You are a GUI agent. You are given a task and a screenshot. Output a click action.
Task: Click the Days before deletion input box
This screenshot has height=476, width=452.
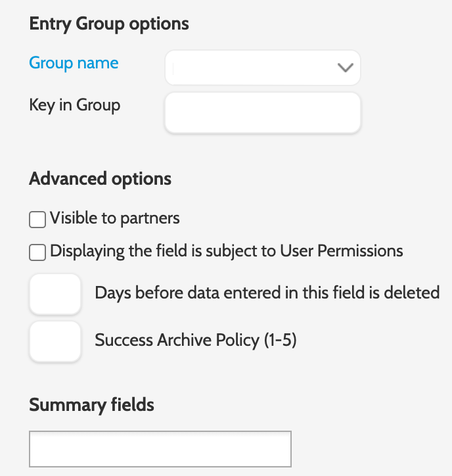point(55,293)
